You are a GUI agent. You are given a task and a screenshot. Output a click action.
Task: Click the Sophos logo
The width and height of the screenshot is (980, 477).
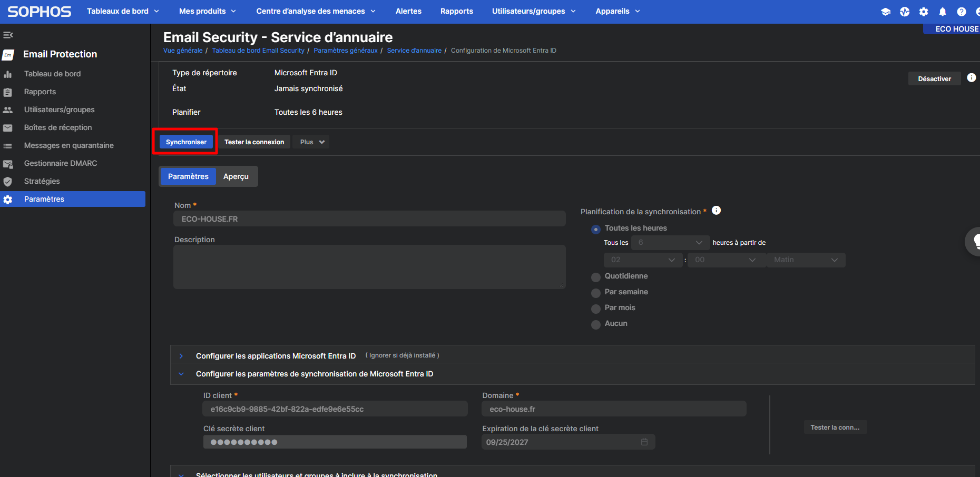[x=40, y=12]
